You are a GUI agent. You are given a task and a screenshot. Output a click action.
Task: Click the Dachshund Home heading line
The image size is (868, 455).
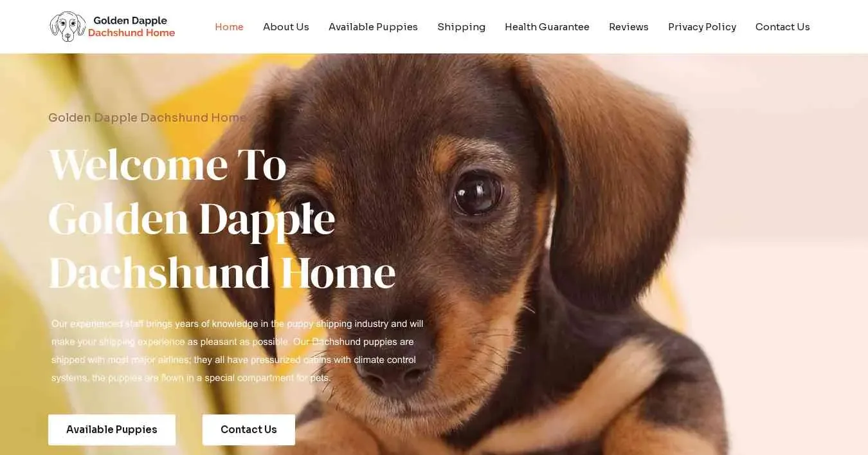click(x=222, y=272)
